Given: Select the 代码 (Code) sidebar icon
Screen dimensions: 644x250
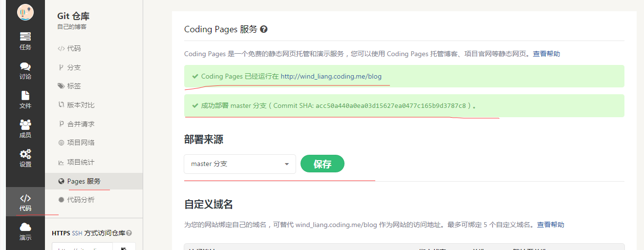Looking at the screenshot, I should coord(25,202).
